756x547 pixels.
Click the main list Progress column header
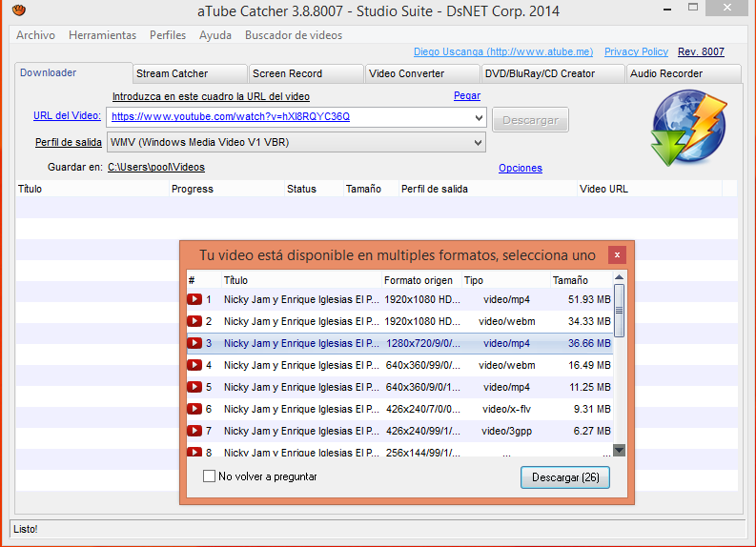point(227,189)
